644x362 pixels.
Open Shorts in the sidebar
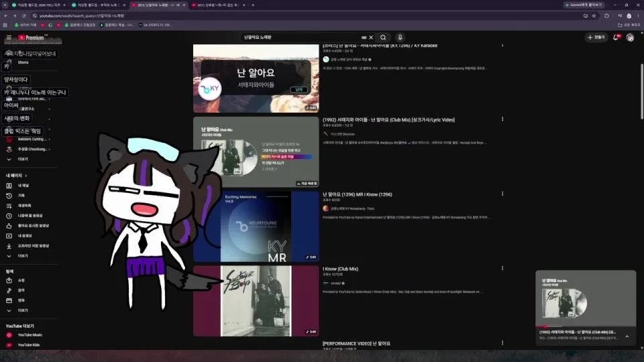click(x=23, y=62)
